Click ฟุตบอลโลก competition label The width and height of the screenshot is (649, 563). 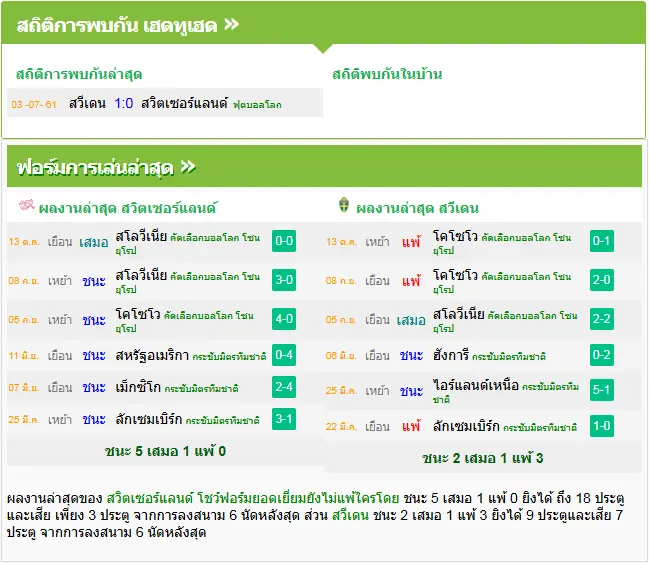point(257,105)
